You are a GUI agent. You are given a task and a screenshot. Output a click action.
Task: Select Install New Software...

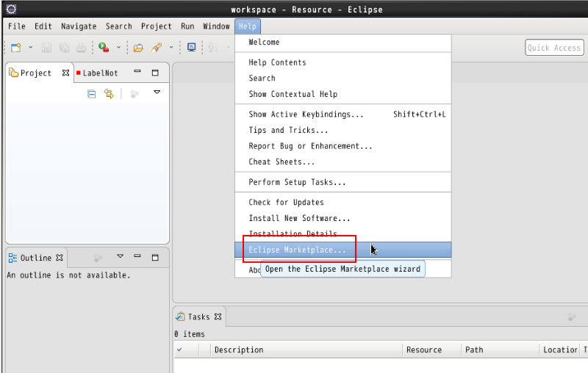[343, 218]
